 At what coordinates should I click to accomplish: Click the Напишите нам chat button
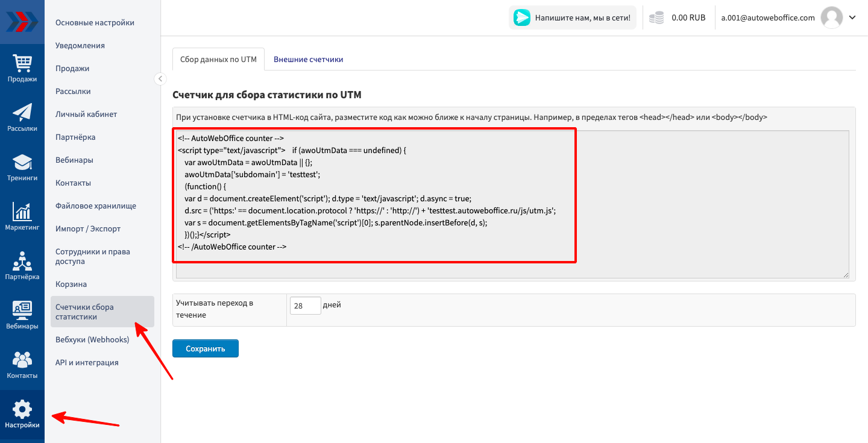[x=572, y=18]
